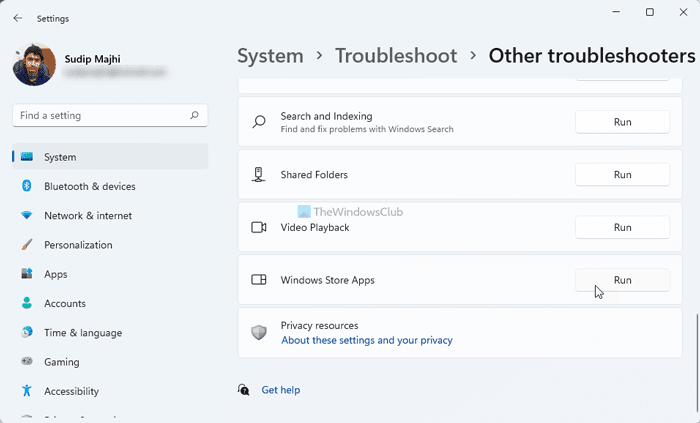Open the Get help link

pos(280,390)
